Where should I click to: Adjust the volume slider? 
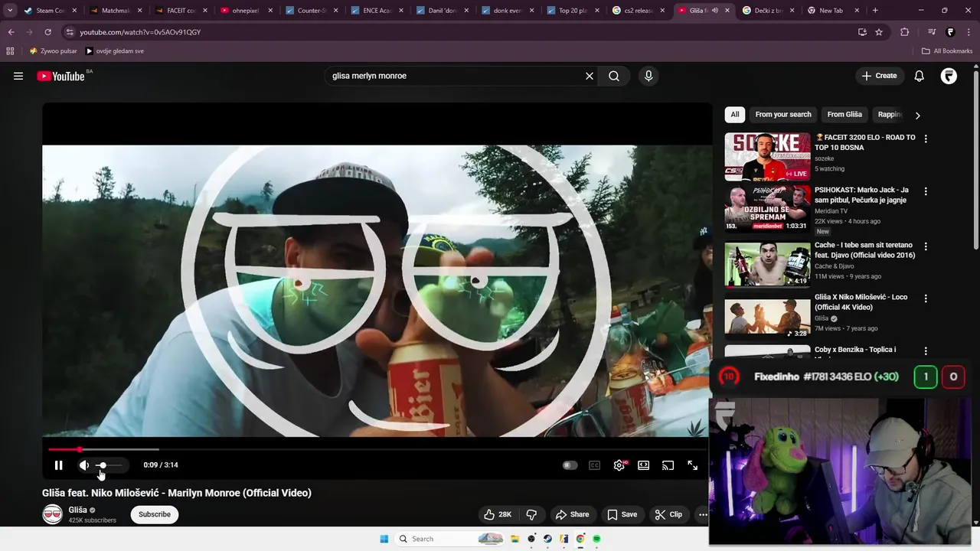[x=110, y=465]
